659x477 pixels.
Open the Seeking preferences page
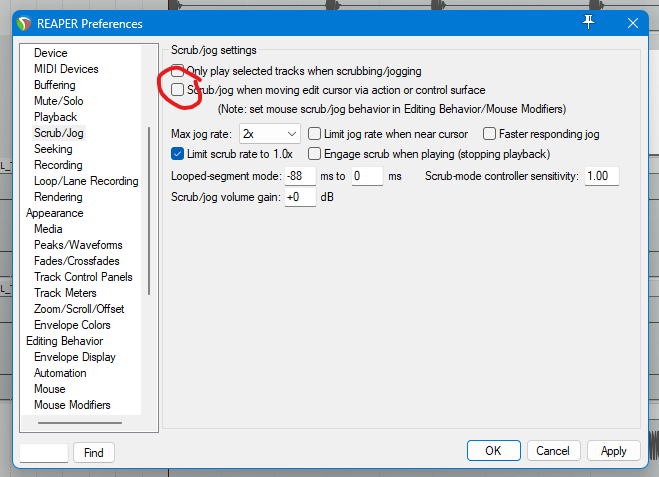53,149
